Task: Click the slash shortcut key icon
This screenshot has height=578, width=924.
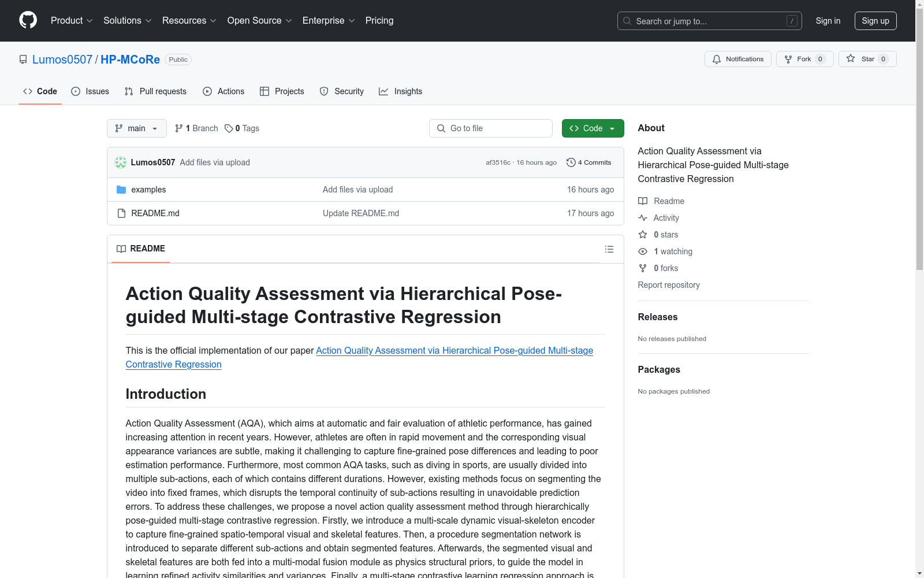Action: 792,21
